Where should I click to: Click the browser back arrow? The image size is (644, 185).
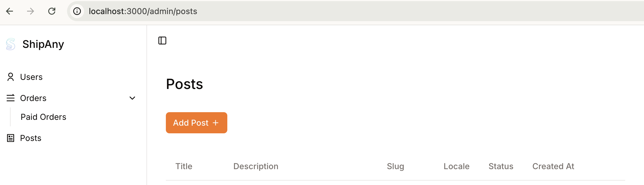10,11
